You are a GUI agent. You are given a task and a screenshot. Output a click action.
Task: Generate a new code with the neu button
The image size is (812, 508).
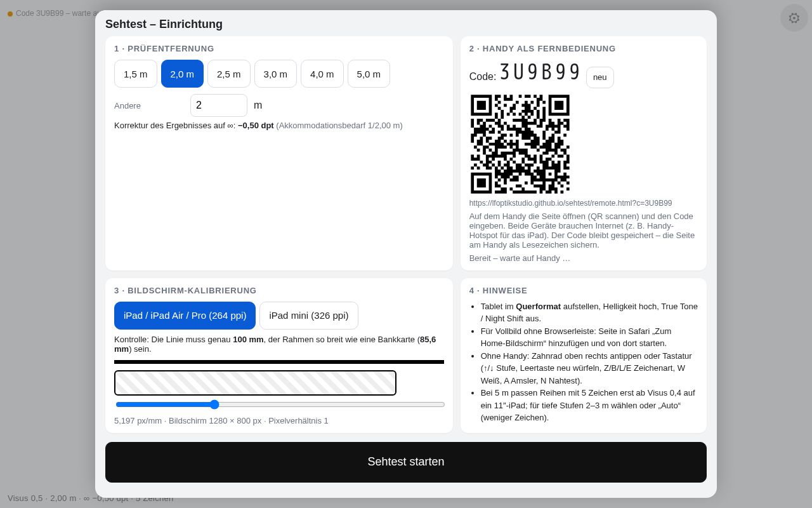click(x=600, y=77)
